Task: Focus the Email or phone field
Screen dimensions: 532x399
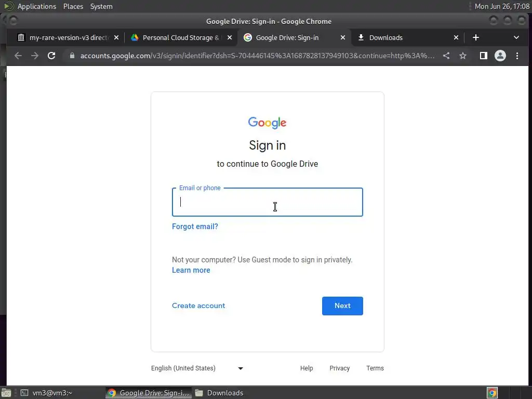Action: click(268, 202)
